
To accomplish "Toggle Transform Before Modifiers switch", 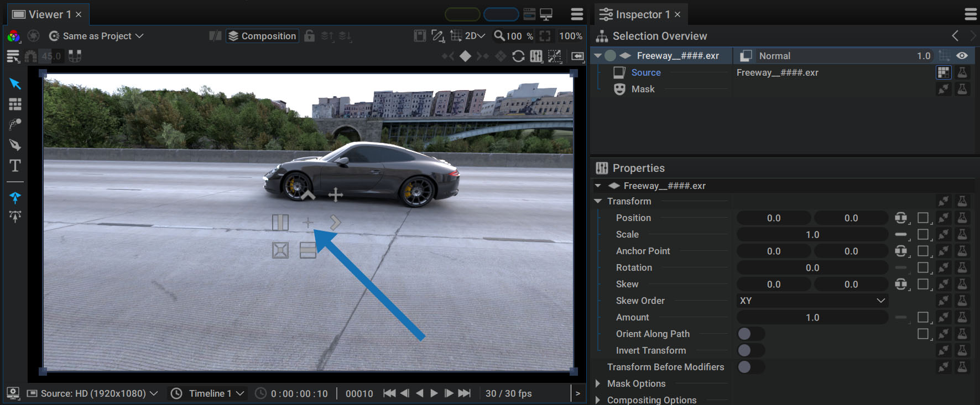I will pos(751,367).
